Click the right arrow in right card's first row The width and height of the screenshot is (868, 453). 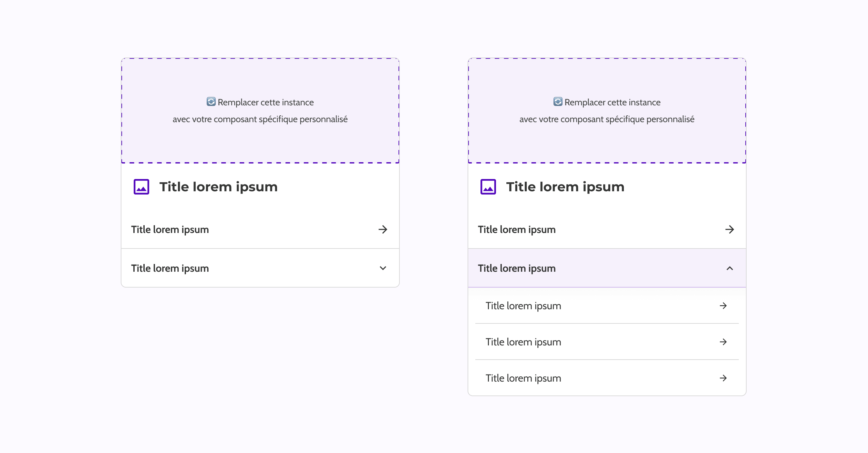coord(729,229)
